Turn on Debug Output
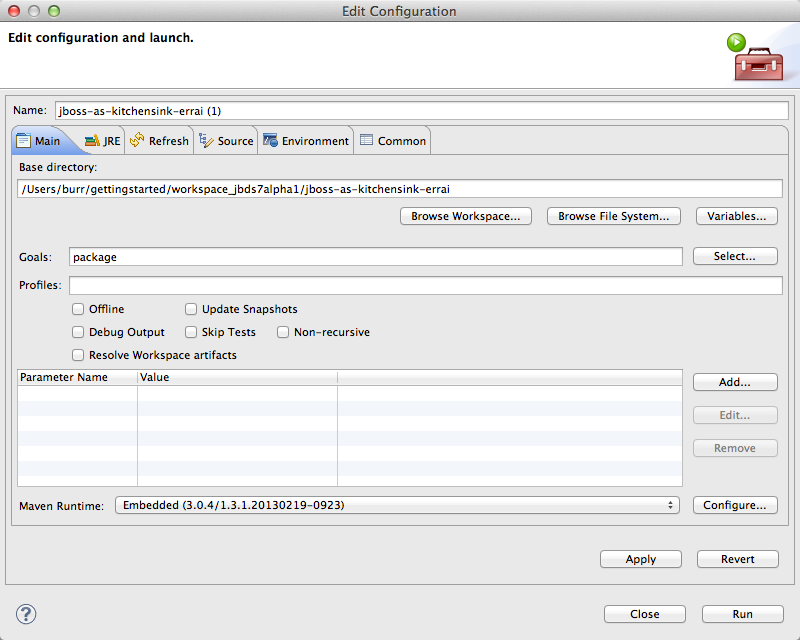 (78, 332)
